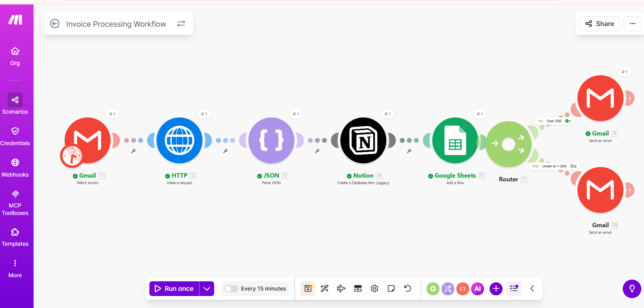This screenshot has width=644, height=308.
Task: Click the AI assistant icon
Action: tap(478, 288)
